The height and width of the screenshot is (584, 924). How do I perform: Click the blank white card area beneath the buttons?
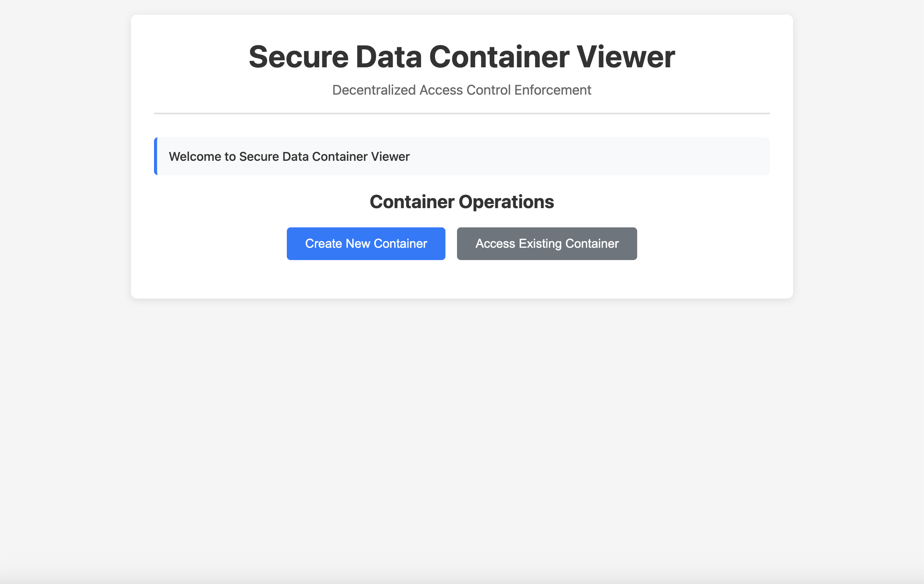tap(462, 280)
